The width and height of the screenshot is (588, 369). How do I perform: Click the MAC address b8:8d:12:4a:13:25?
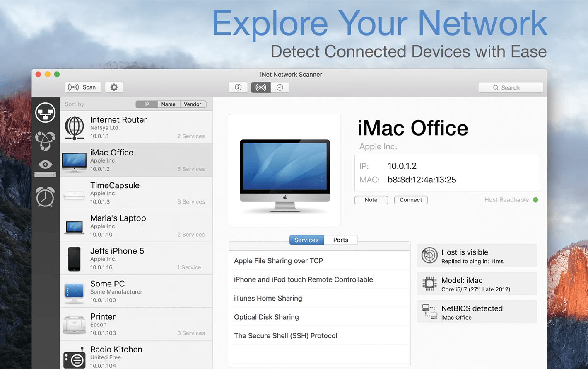tap(422, 180)
